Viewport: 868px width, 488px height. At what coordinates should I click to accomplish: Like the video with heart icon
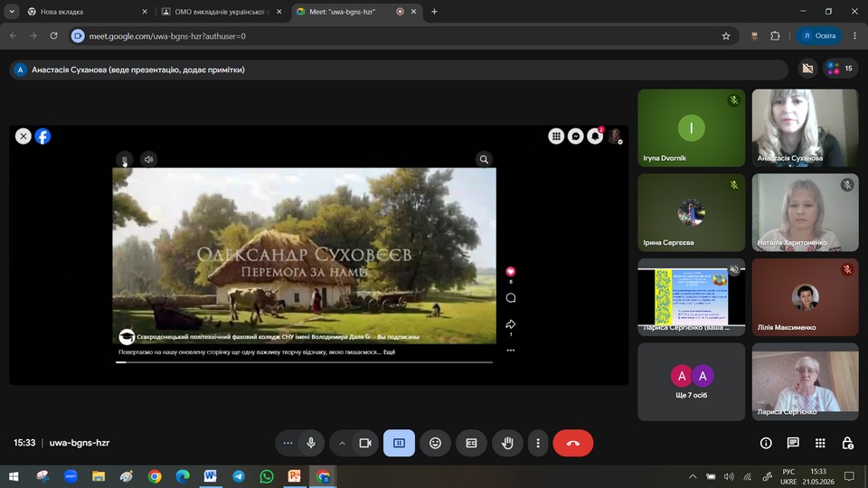[510, 272]
